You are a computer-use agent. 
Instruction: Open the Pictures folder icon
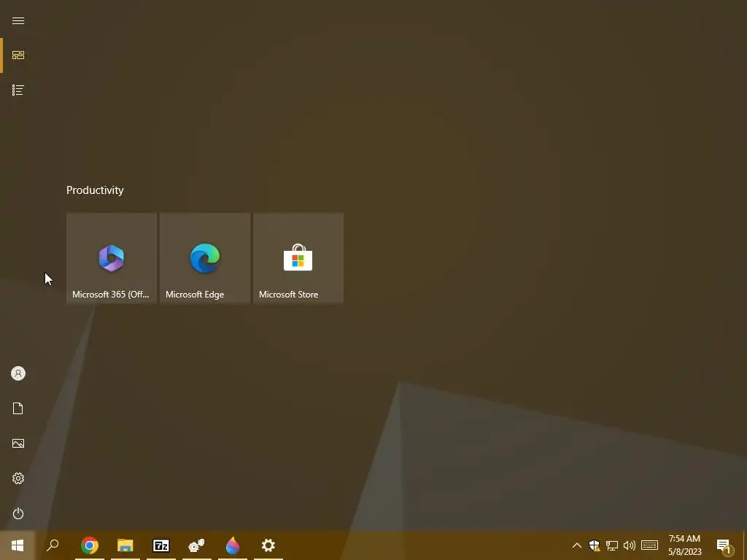(18, 443)
